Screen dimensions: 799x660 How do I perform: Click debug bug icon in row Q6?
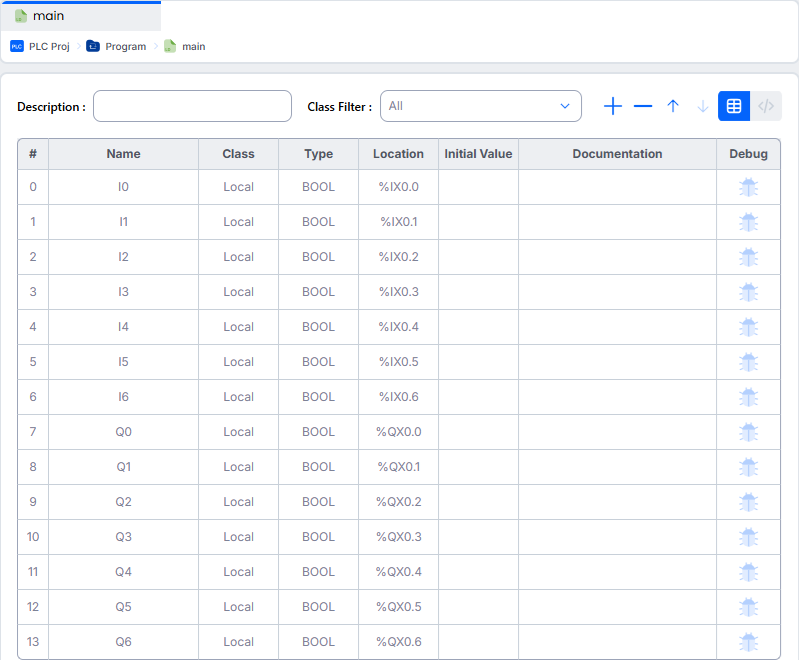coord(748,642)
